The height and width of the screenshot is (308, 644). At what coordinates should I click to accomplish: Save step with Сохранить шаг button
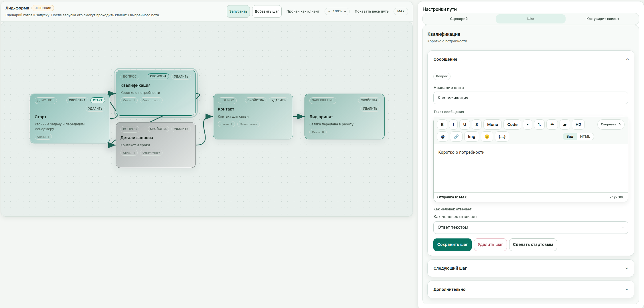[x=453, y=245]
